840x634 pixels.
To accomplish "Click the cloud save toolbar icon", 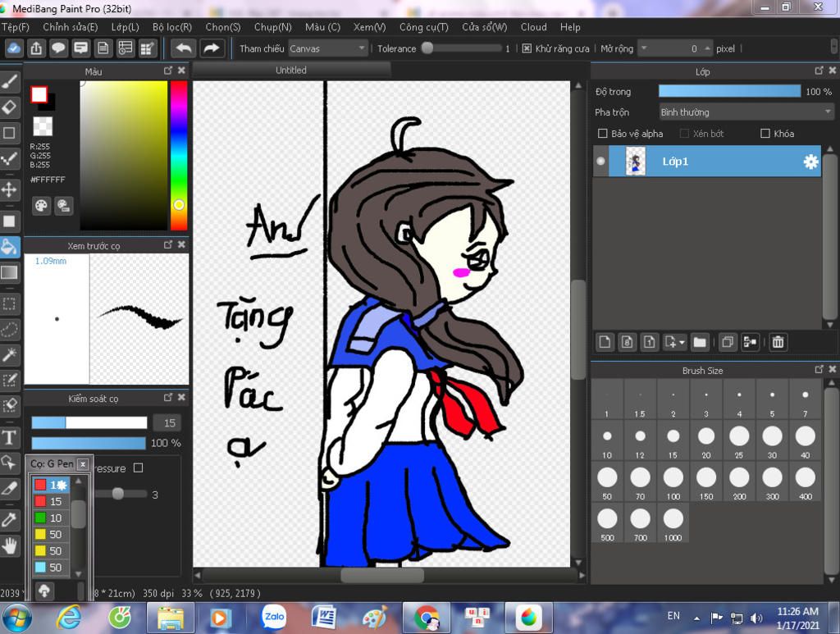I will tap(13, 48).
